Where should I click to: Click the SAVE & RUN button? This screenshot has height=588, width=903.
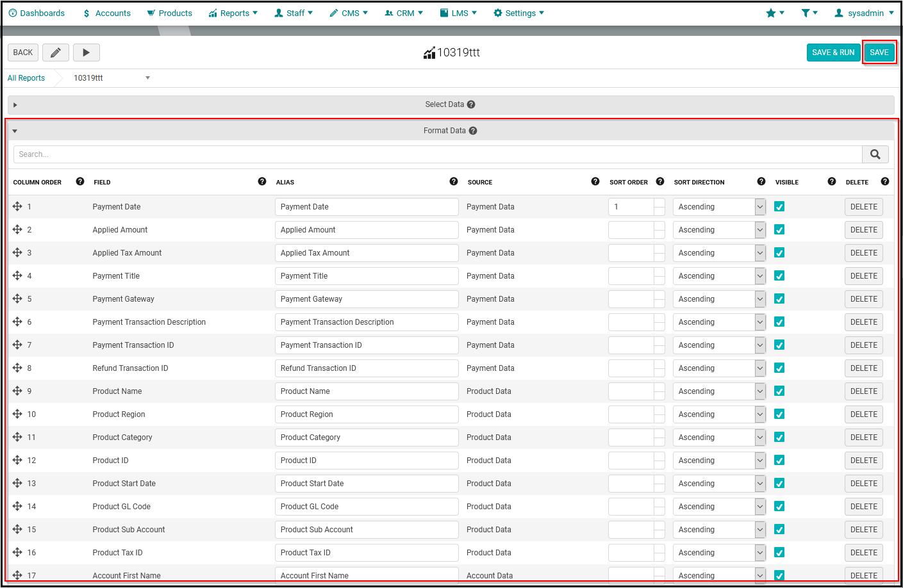(x=833, y=53)
